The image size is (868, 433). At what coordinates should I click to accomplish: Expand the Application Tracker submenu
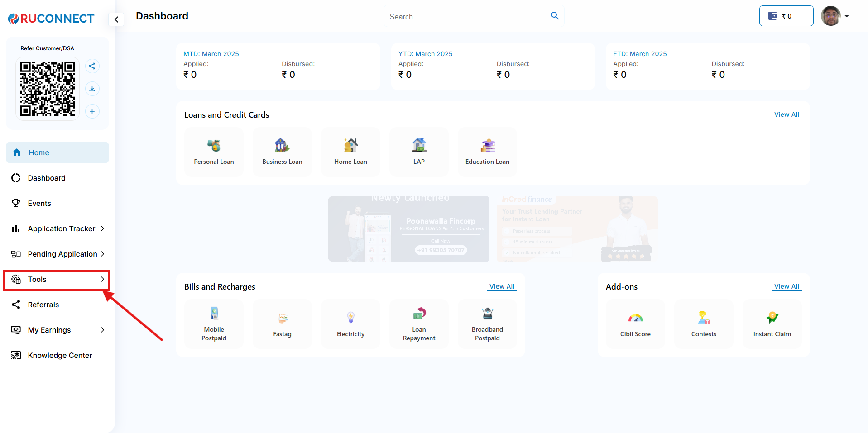click(102, 228)
